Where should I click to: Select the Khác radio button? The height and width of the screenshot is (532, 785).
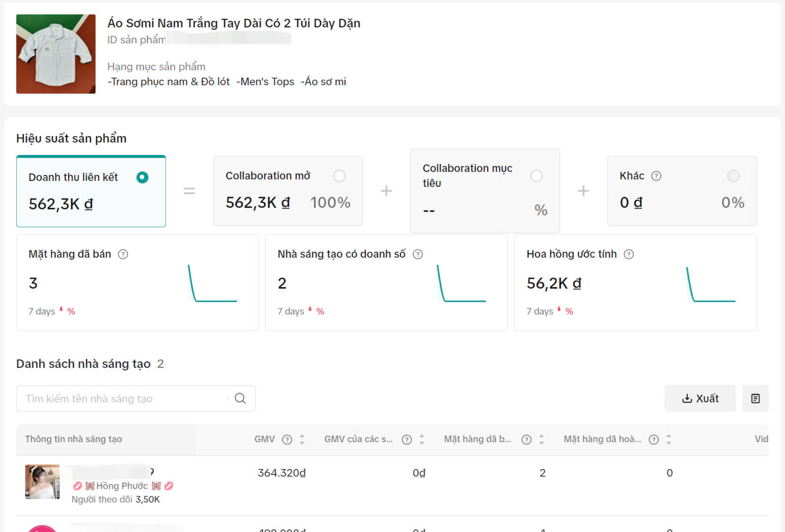733,176
